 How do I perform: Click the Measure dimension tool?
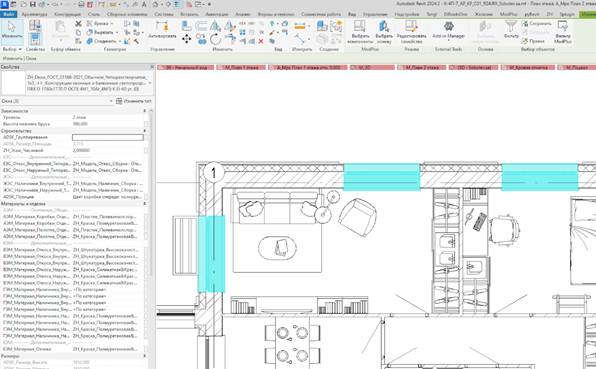300,26
